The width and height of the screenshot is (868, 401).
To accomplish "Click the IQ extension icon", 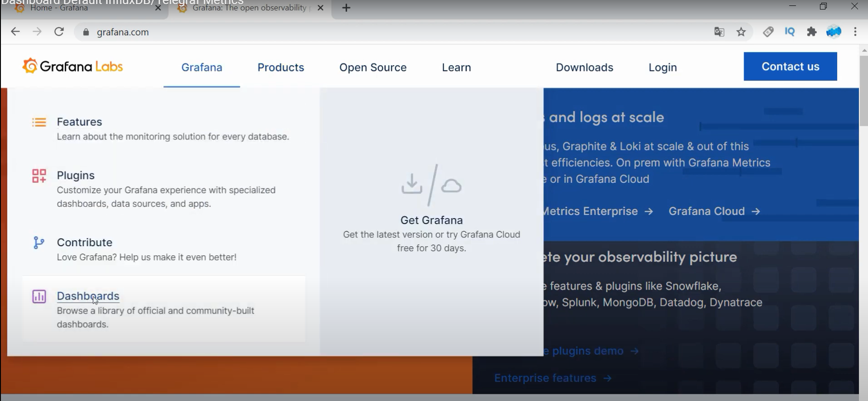I will pos(790,32).
